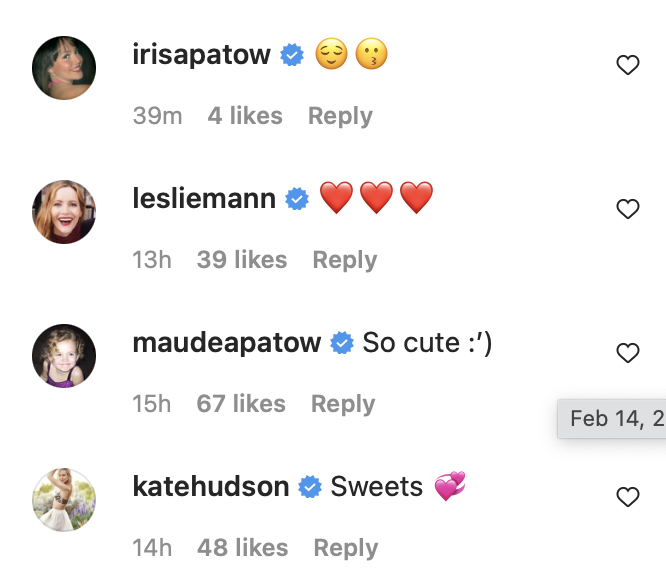View the 39 likes on lesliemann's comment
The image size is (666, 574).
pos(242,260)
